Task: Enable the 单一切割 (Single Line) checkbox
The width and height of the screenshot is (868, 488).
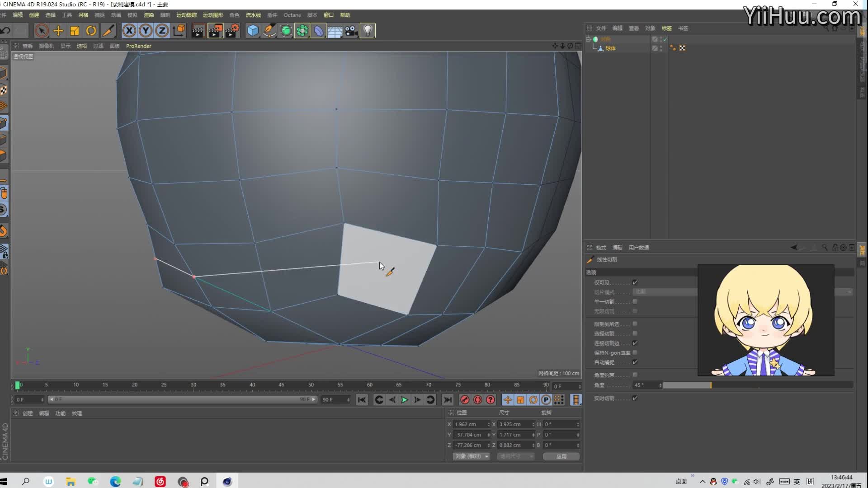Action: (635, 301)
